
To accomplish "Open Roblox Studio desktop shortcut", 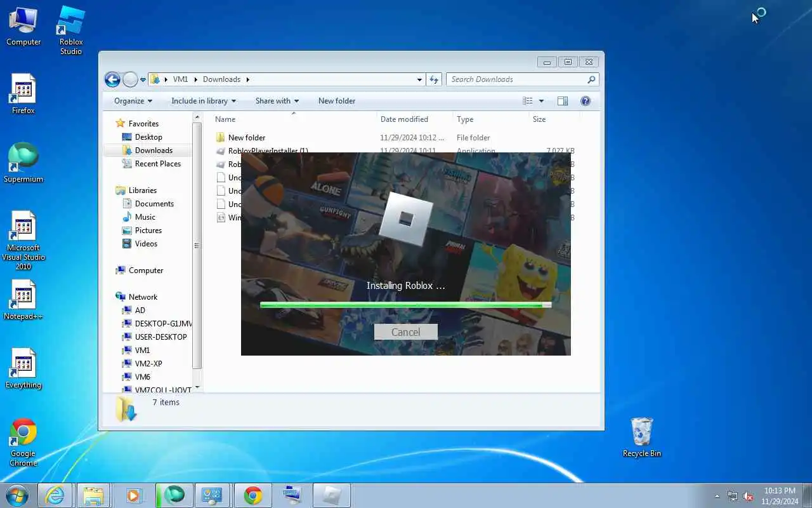I will (71, 30).
